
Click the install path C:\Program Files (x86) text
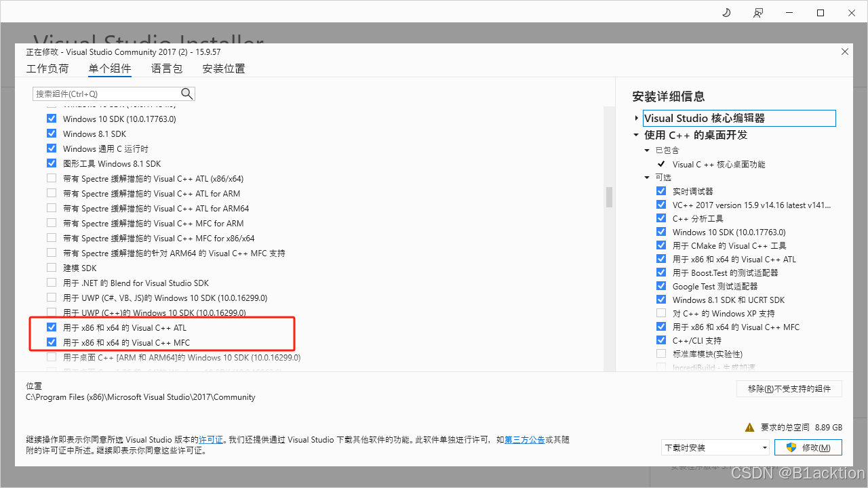(141, 397)
